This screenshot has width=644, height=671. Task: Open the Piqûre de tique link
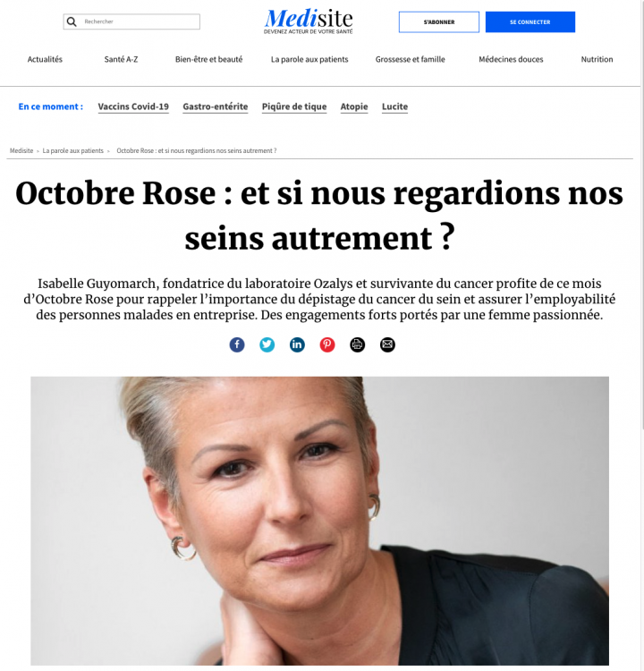pos(294,106)
